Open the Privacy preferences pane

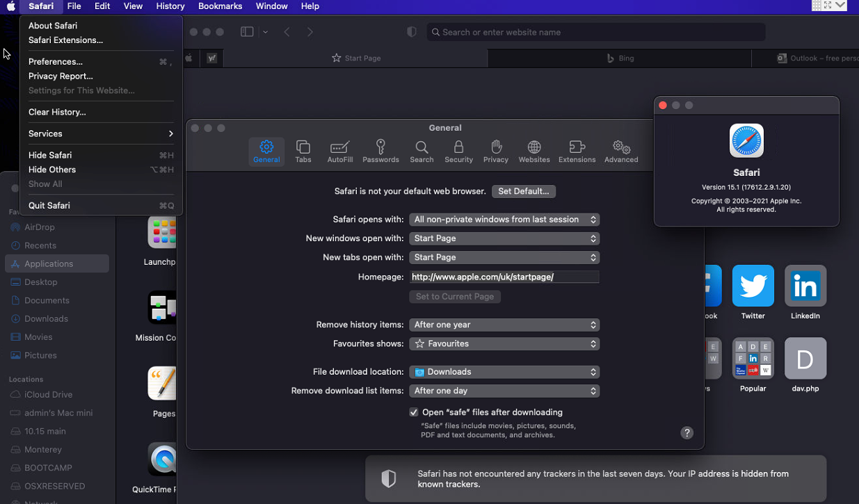click(496, 151)
